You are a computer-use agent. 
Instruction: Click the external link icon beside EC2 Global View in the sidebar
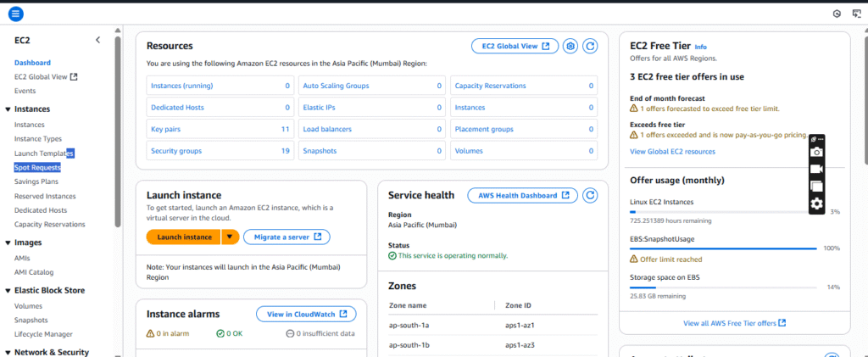coord(75,77)
